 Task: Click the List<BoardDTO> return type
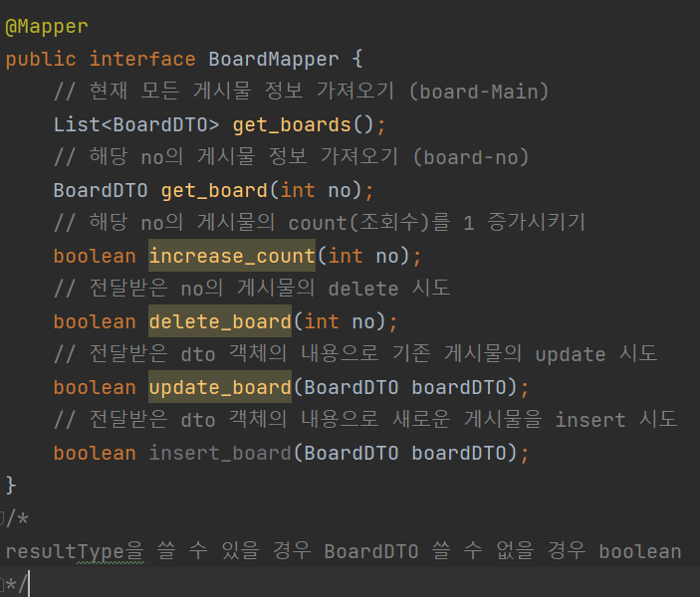(x=136, y=125)
